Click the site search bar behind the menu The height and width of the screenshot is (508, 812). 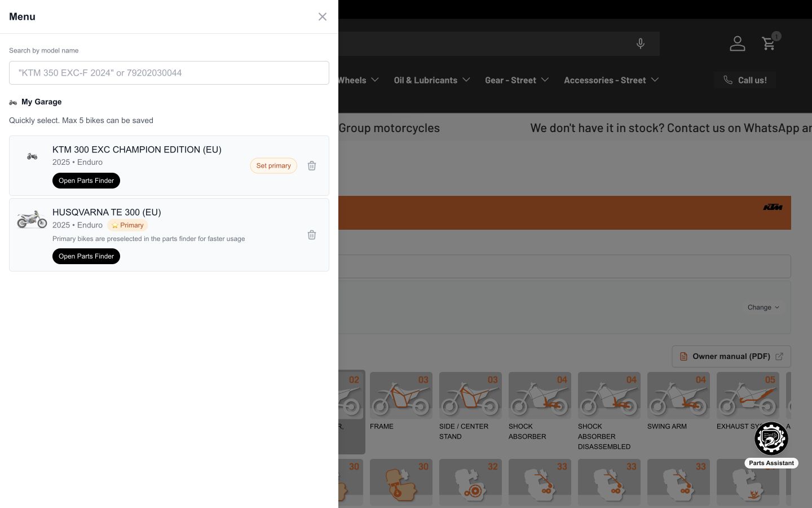click(x=499, y=43)
